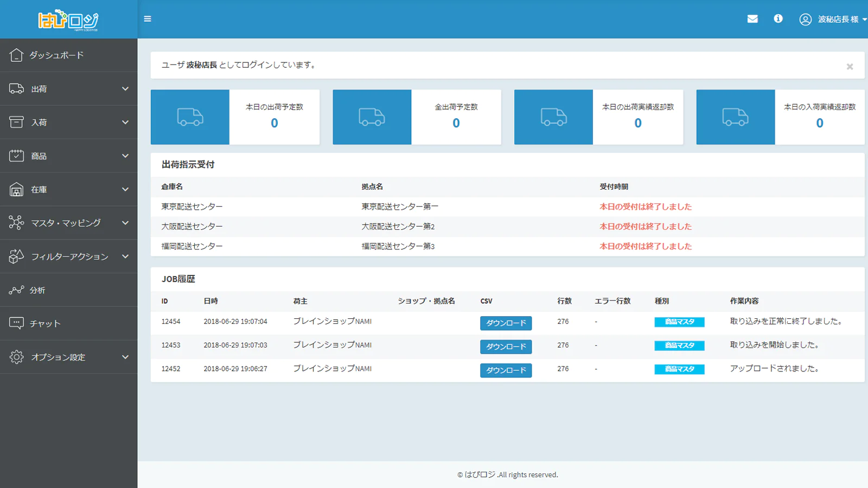
Task: Download CSV for job 12452
Action: 506,370
